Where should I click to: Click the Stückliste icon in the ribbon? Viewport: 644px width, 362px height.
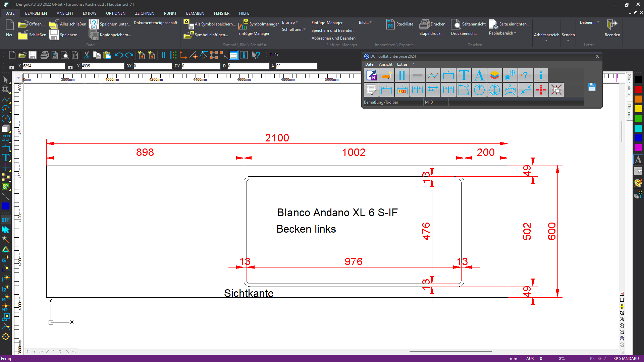click(x=390, y=24)
